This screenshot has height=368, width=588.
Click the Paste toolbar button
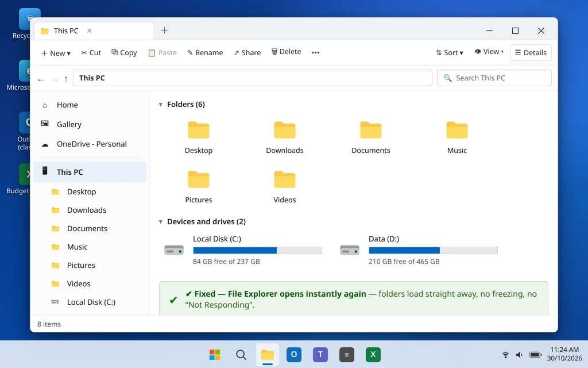coord(163,52)
